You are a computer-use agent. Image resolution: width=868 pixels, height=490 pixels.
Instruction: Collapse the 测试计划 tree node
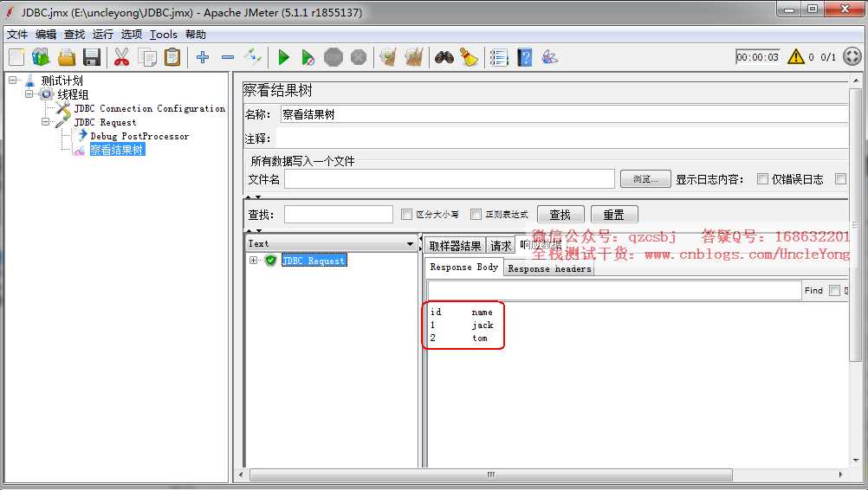[x=13, y=81]
